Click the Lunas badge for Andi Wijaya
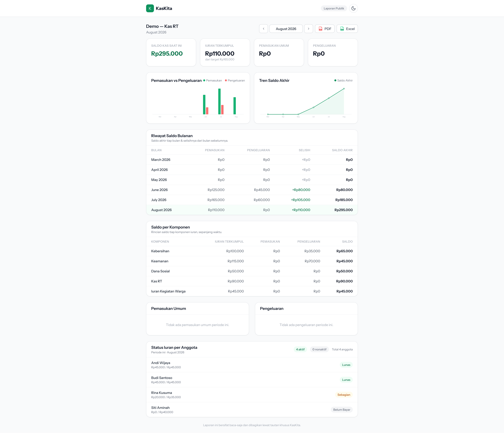Image resolution: width=504 pixels, height=433 pixels. 346,365
